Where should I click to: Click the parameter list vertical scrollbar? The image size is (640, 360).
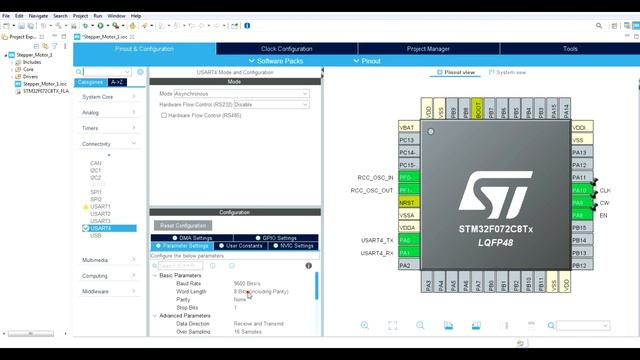[x=317, y=286]
